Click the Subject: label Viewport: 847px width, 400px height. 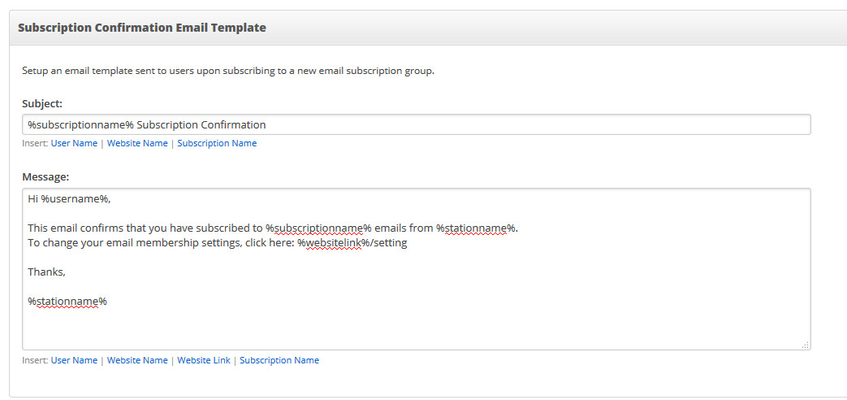click(x=42, y=103)
